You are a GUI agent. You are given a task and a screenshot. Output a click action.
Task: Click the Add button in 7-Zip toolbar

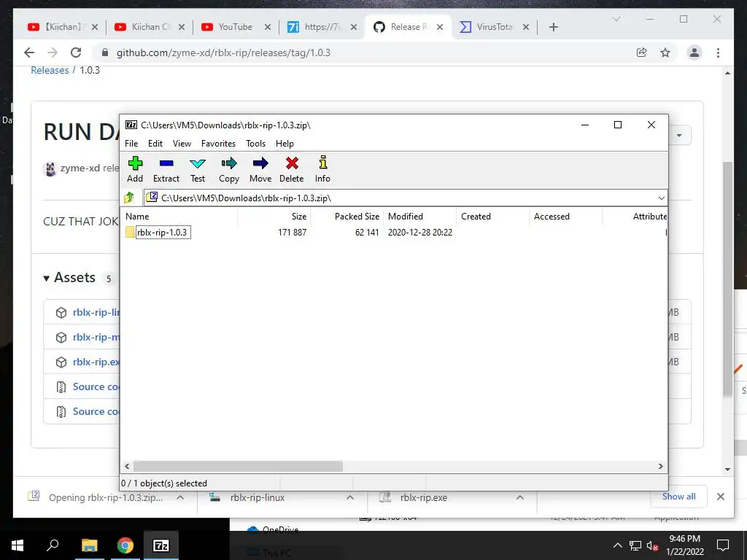pos(135,169)
